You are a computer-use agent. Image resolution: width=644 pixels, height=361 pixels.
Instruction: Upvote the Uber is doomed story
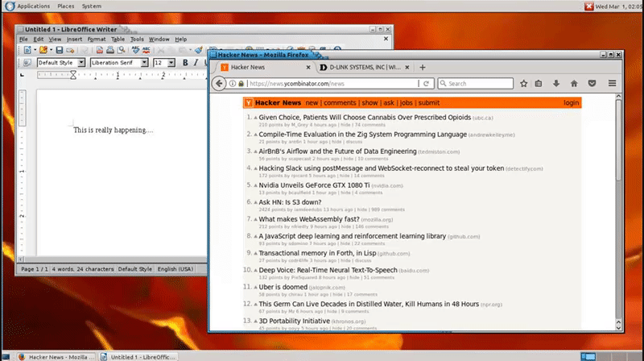point(254,287)
